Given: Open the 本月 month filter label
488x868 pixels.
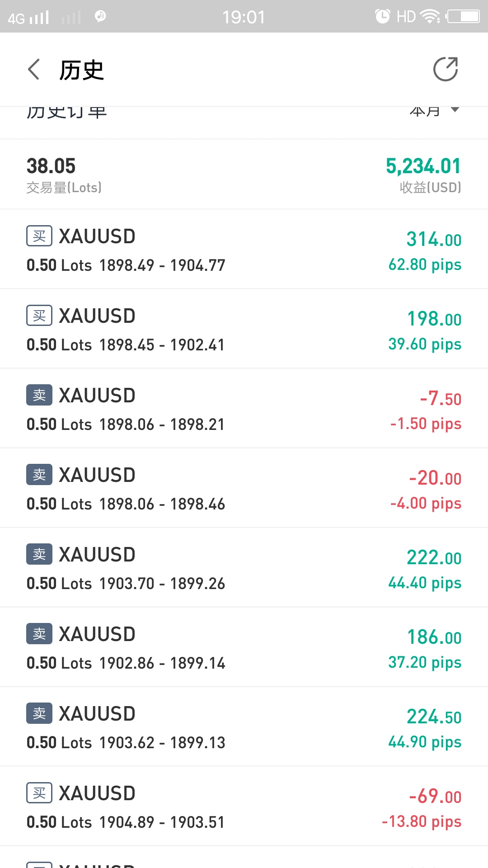Looking at the screenshot, I should [425, 111].
